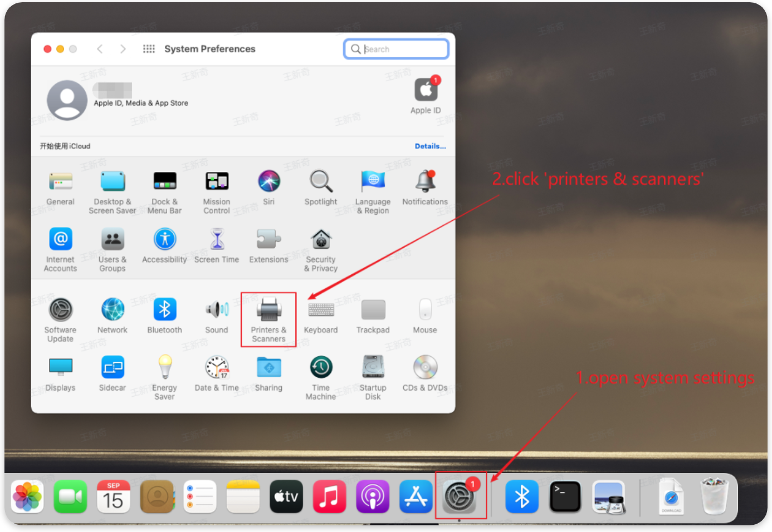Open Mission Control preferences

(x=217, y=181)
